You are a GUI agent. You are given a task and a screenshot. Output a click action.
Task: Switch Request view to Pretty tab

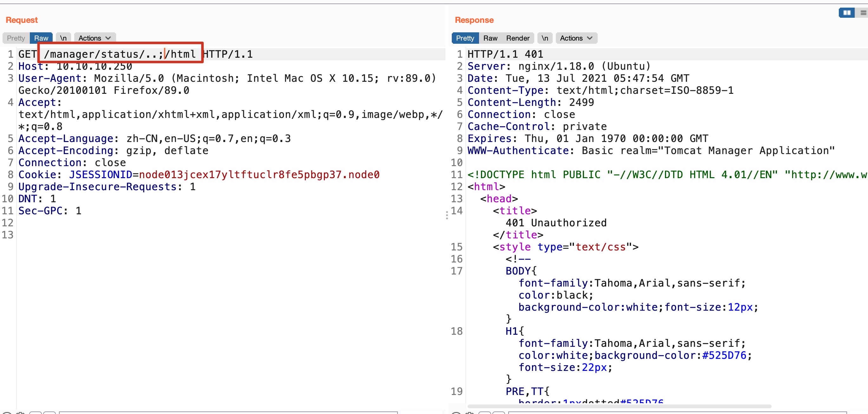pos(16,38)
